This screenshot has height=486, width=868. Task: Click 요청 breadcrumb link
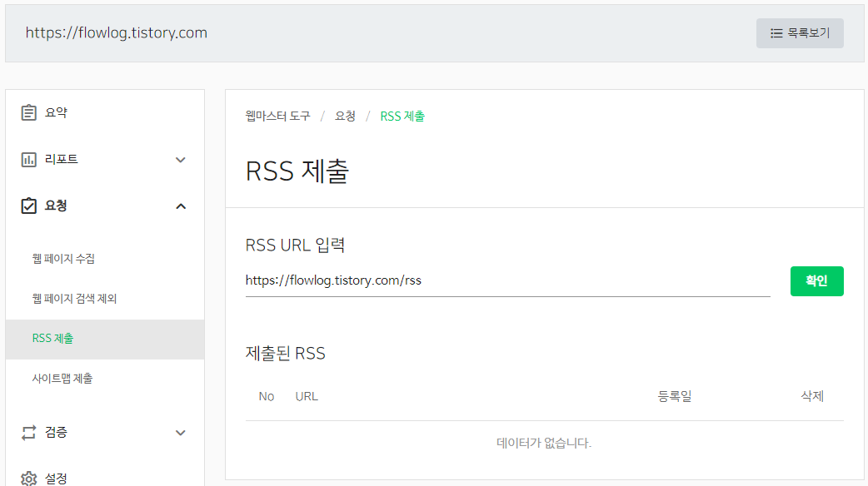(x=345, y=117)
